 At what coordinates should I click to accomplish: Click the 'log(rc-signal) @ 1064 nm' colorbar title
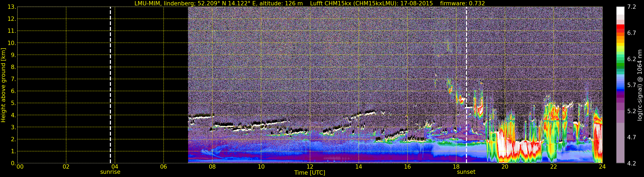tap(640, 85)
